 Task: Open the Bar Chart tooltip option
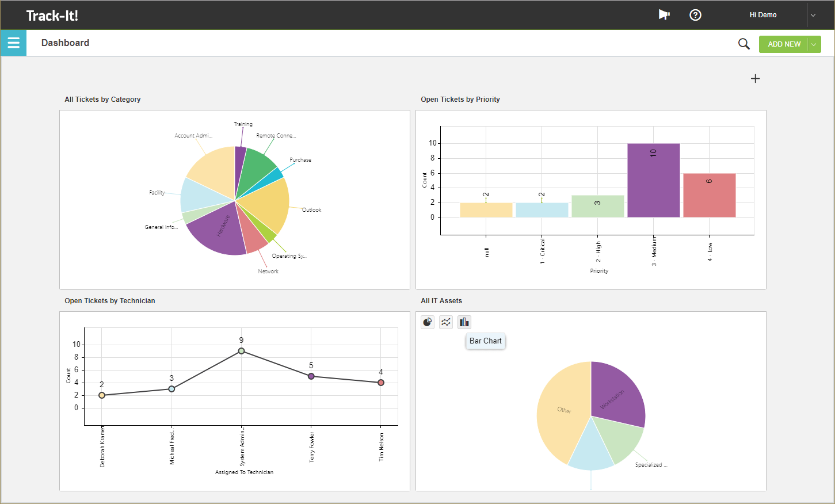point(485,341)
